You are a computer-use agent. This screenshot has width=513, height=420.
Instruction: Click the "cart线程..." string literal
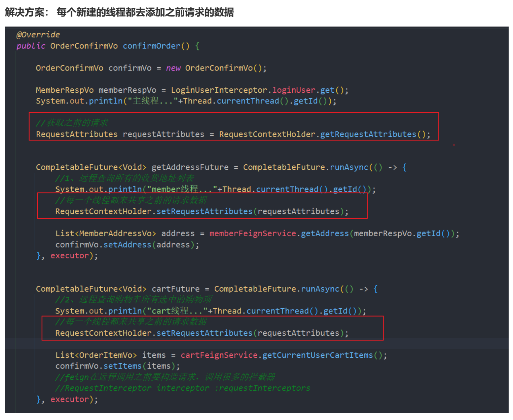(x=177, y=311)
